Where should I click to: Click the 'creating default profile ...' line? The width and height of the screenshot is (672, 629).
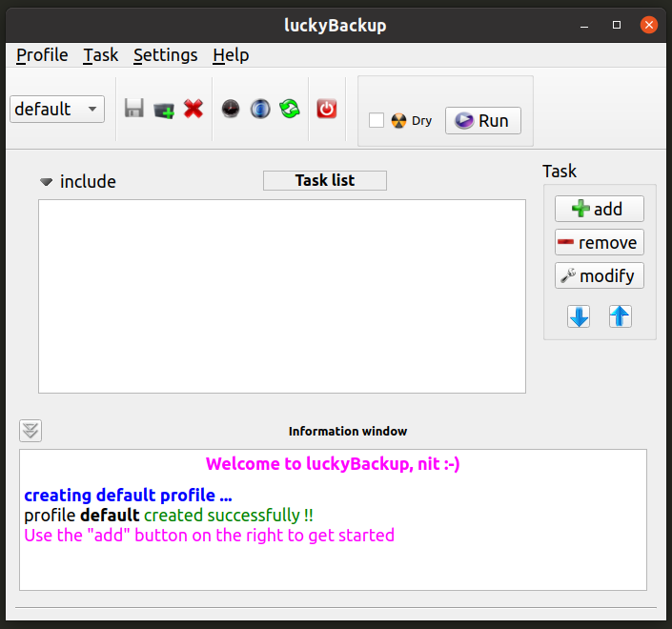pos(128,496)
